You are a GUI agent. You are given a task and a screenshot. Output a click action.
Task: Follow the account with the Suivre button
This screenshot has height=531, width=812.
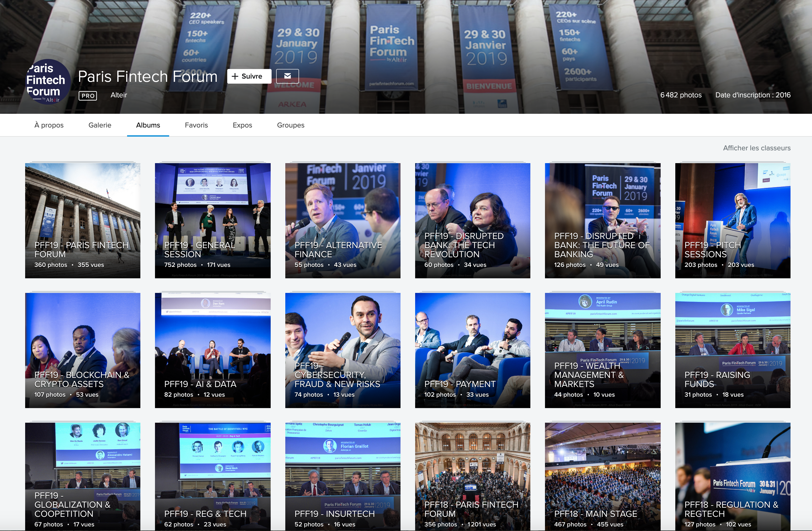point(249,76)
